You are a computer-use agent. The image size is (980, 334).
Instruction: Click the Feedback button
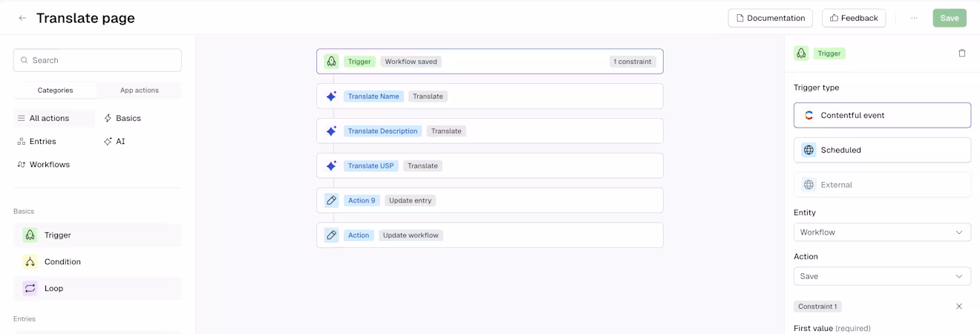pyautogui.click(x=854, y=18)
